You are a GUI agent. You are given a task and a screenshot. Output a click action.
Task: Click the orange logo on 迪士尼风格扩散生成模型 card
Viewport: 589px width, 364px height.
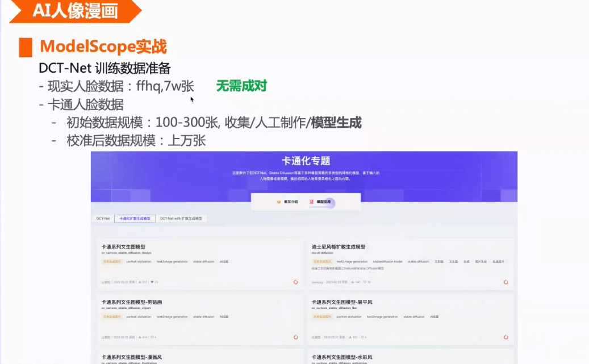[506, 283]
